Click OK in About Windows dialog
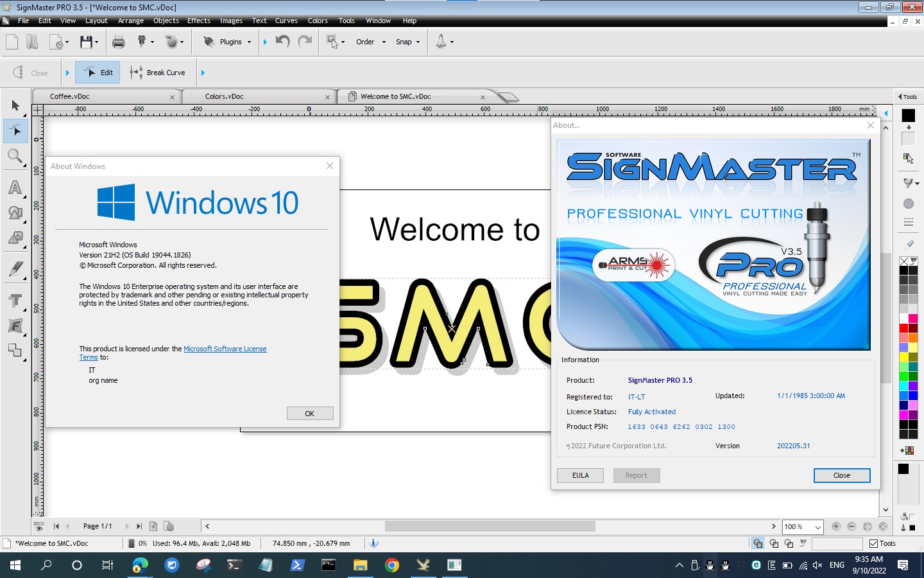 point(309,414)
